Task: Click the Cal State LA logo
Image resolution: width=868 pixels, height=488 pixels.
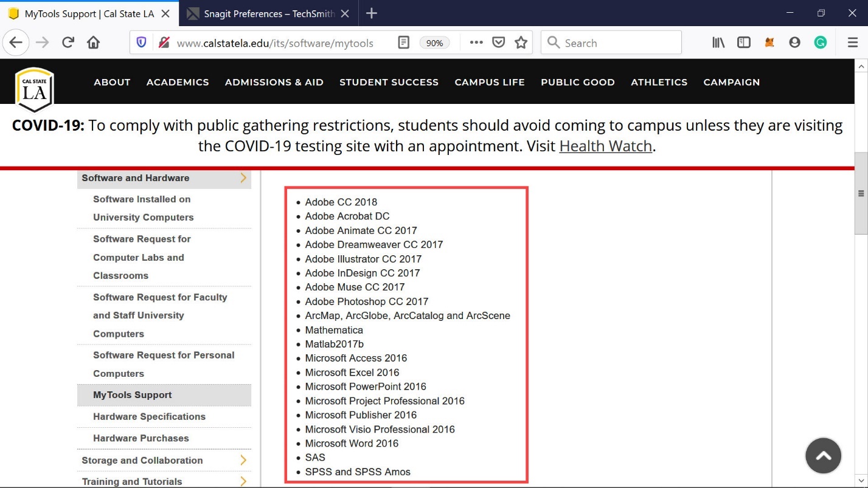Action: 35,89
